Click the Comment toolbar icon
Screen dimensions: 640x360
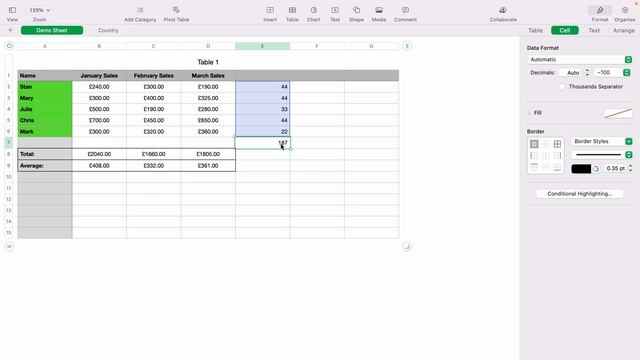point(405,10)
